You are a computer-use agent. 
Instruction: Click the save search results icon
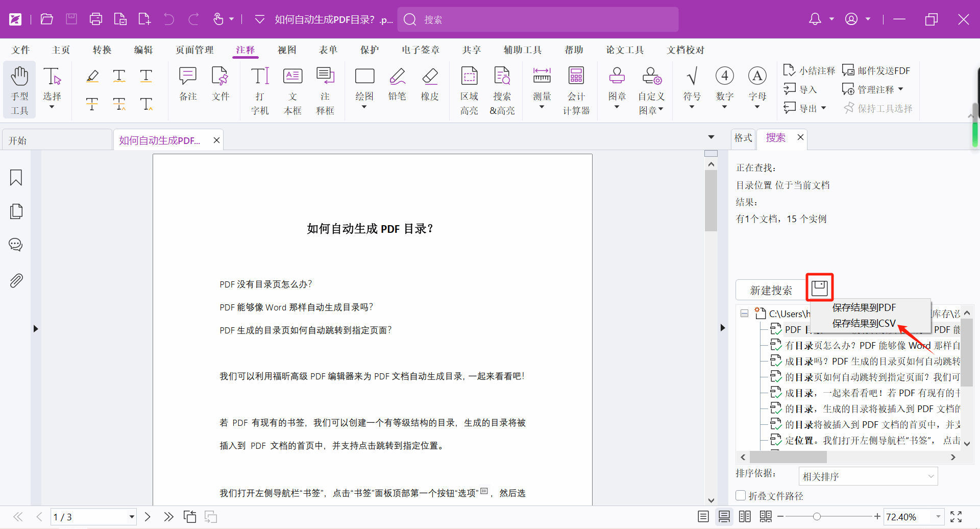click(x=819, y=288)
